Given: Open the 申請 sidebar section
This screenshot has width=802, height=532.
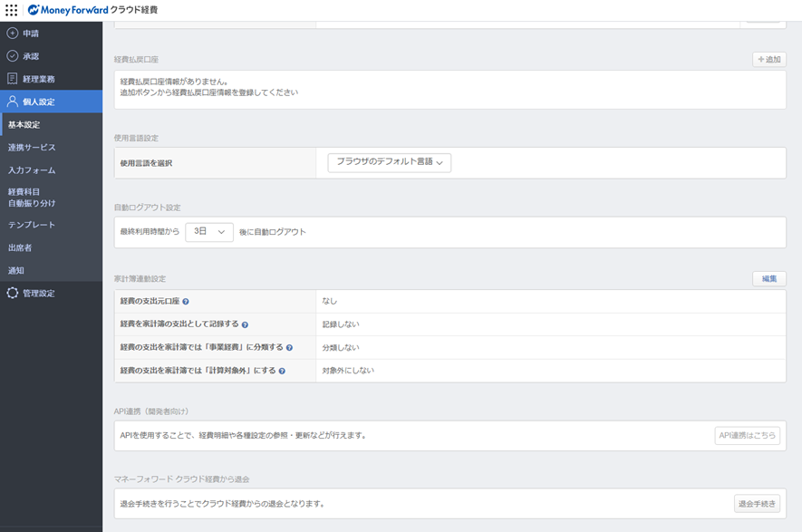Looking at the screenshot, I should click(31, 34).
